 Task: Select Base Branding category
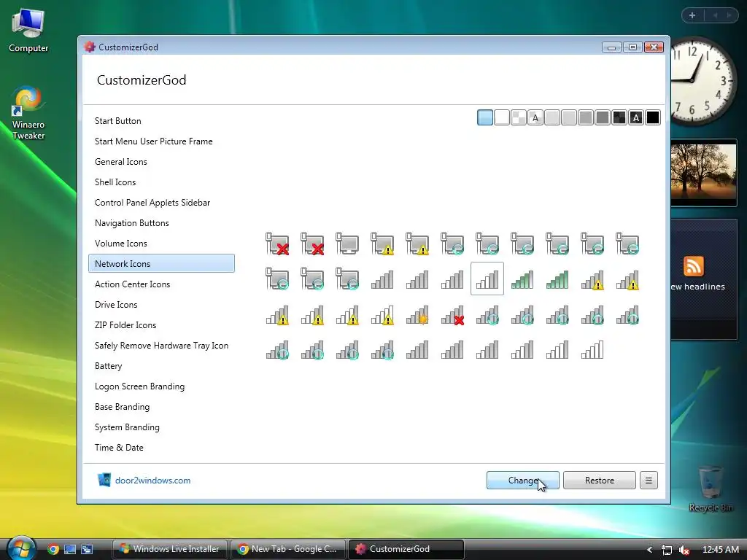161,407
